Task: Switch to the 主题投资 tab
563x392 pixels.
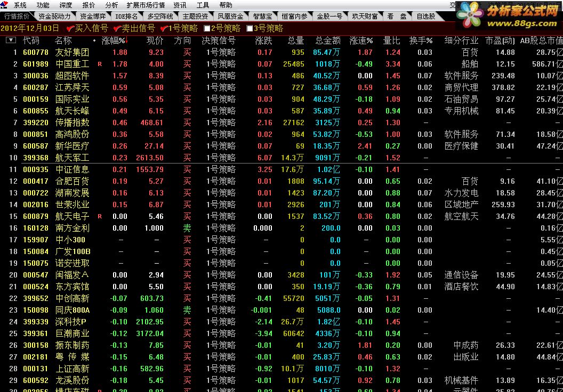Action: point(195,17)
